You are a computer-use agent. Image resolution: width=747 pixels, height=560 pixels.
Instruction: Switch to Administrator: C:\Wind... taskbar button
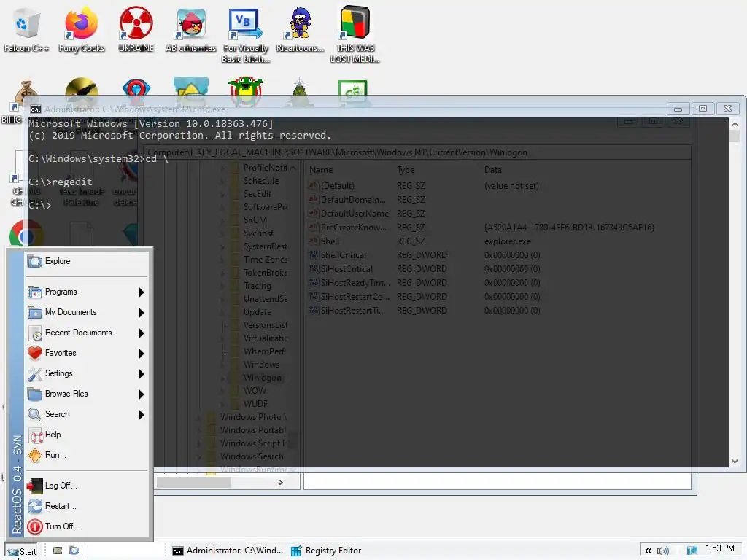pyautogui.click(x=228, y=551)
